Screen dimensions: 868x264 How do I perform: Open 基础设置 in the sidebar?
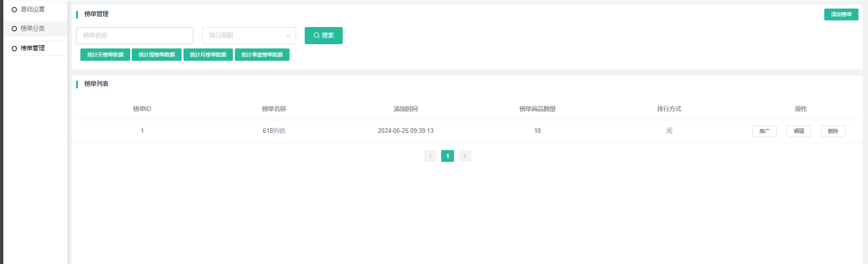pos(32,9)
